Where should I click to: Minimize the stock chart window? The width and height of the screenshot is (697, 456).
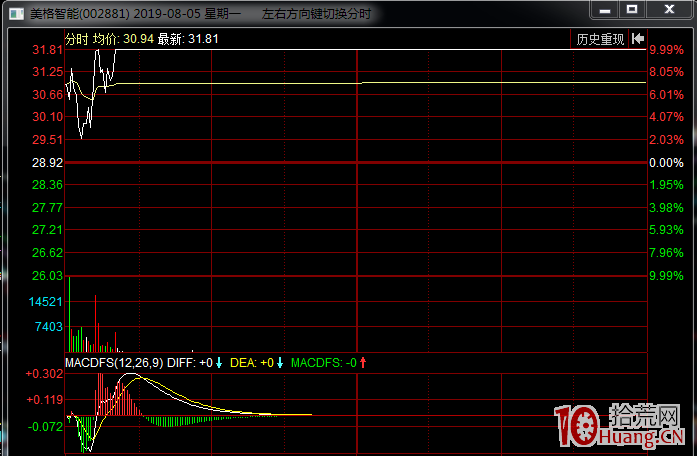[x=604, y=9]
